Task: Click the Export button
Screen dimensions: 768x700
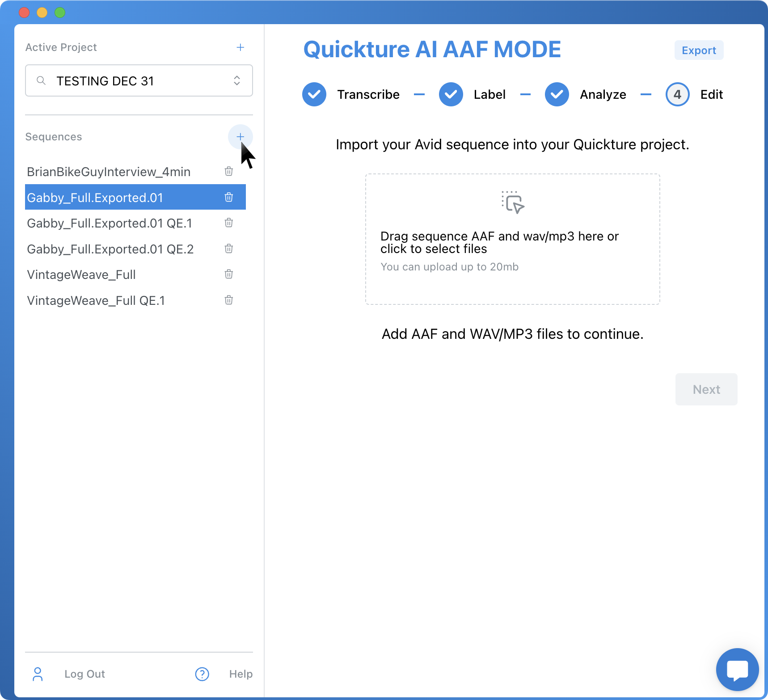Action: (x=699, y=50)
